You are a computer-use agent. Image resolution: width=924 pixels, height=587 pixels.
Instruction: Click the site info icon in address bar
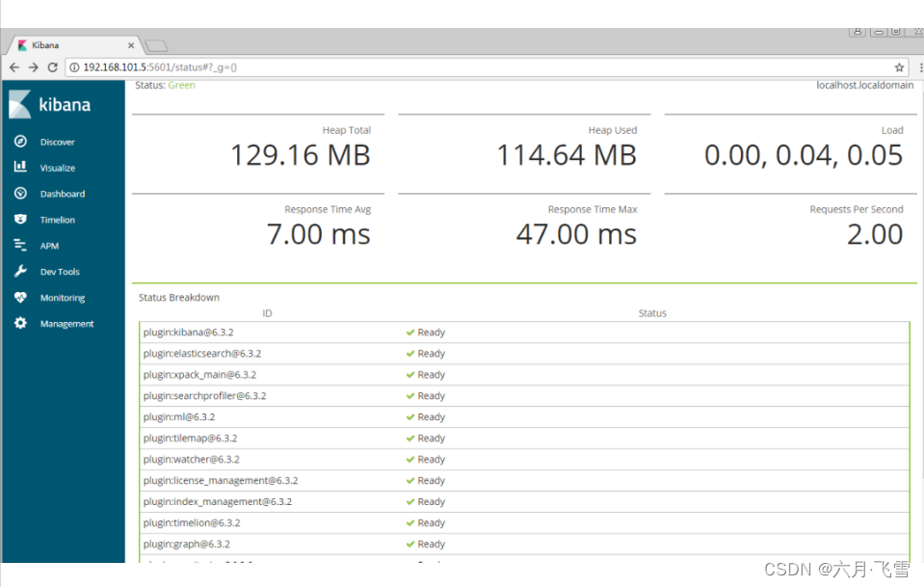tap(75, 67)
